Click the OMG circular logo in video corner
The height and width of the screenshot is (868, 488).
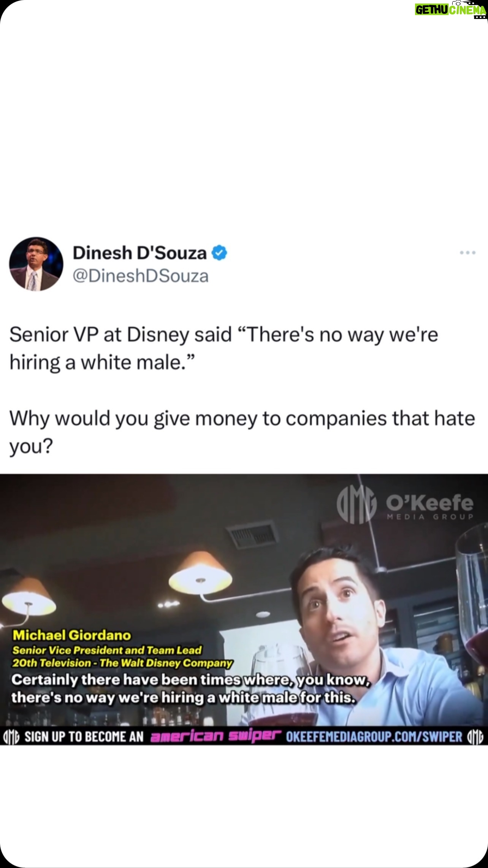tap(356, 505)
